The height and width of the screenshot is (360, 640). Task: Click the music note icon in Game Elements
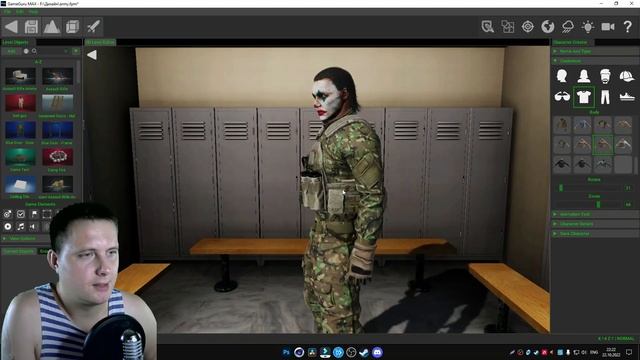coord(21,226)
